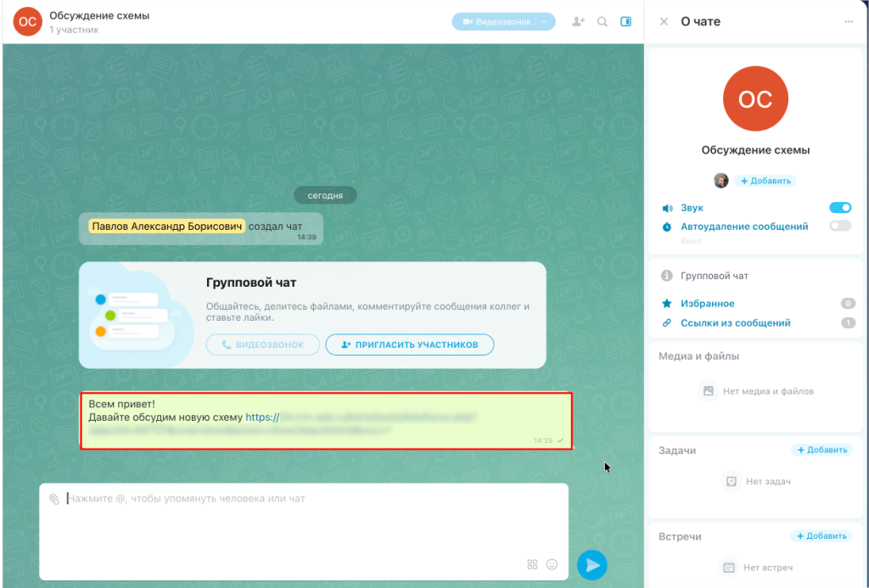Send the message with blue arrow button
869x588 pixels.
[592, 564]
